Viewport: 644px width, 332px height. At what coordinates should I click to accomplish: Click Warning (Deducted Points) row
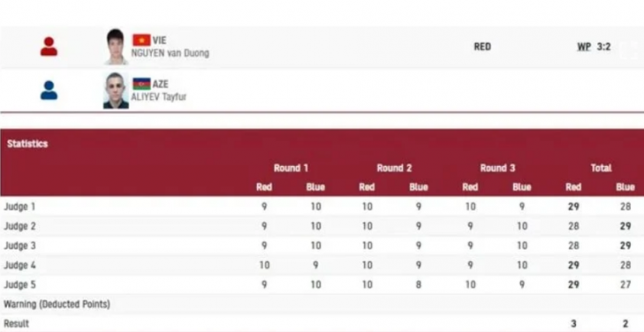(x=322, y=304)
